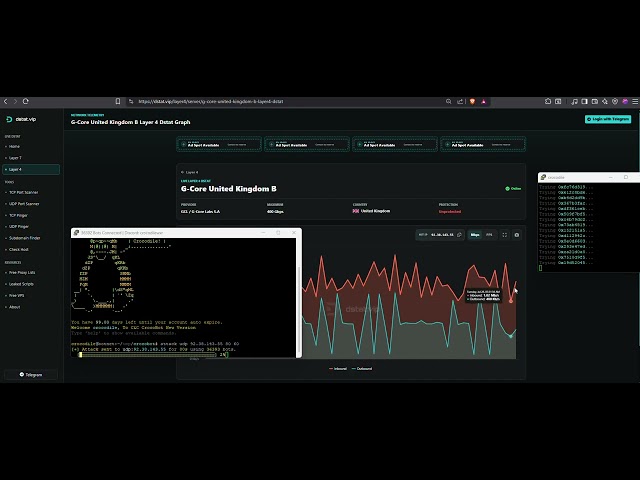Screen dimensions: 640x480
Task: Click the dstat.vip logo in sidebar
Action: point(21,119)
